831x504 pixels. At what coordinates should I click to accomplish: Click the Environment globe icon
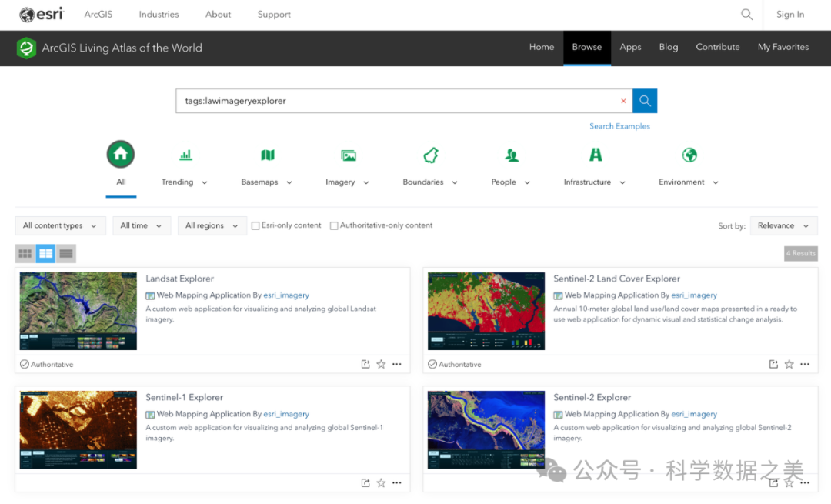[689, 155]
